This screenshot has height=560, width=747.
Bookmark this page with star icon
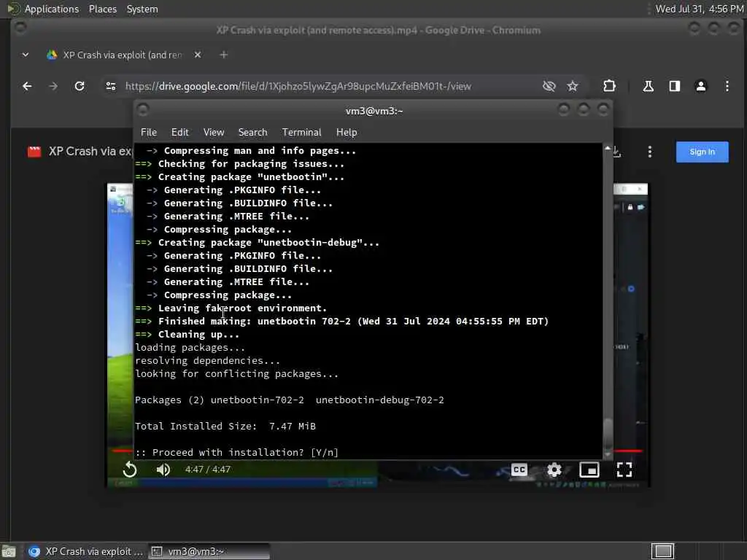[x=573, y=86]
